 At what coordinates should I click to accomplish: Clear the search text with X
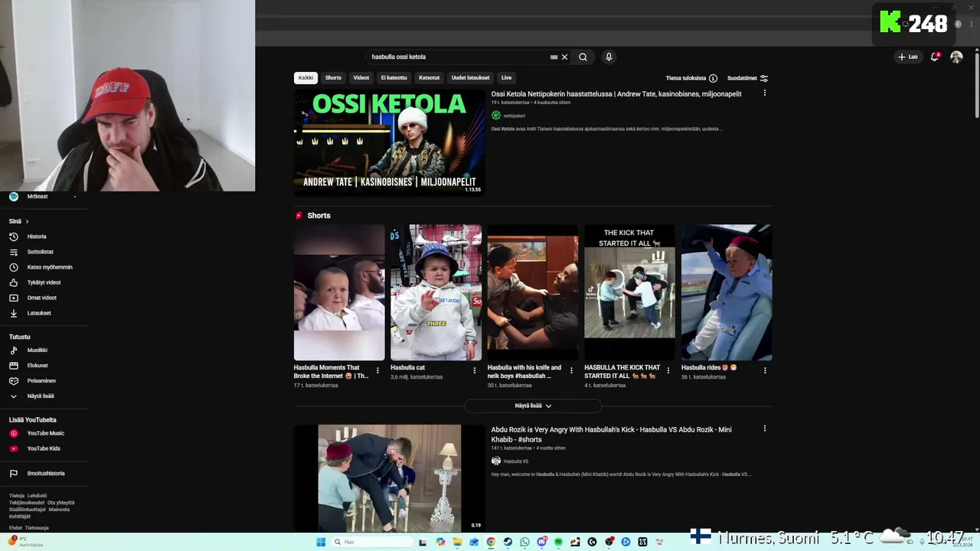(x=565, y=57)
